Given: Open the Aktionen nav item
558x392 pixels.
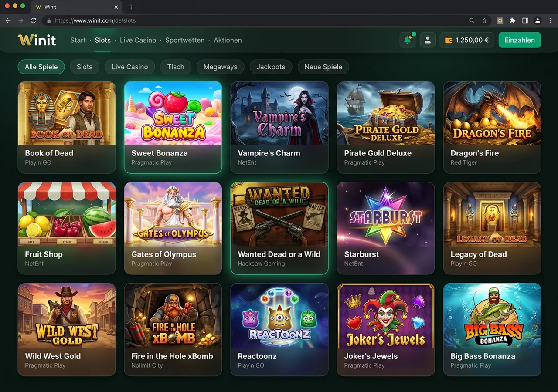Looking at the screenshot, I should [228, 40].
